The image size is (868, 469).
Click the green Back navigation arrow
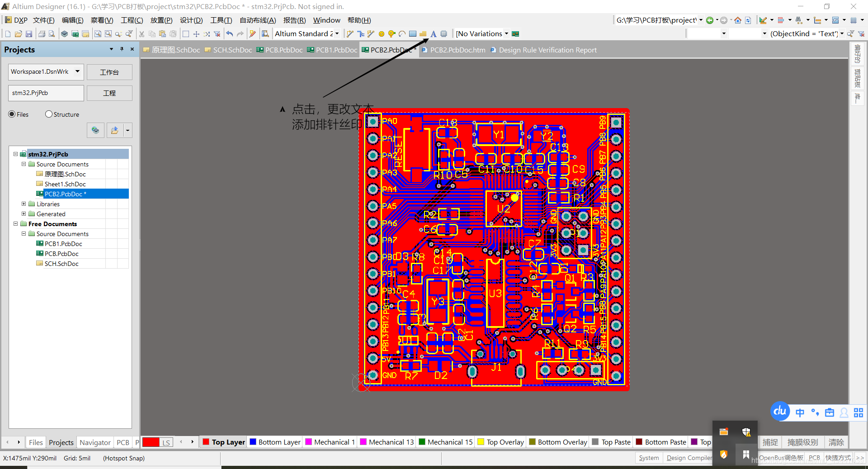710,20
